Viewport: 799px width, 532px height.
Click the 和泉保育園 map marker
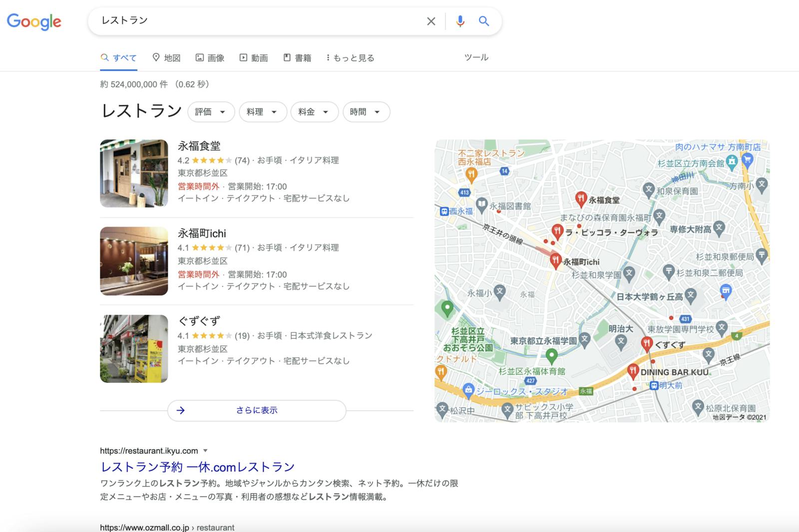648,189
